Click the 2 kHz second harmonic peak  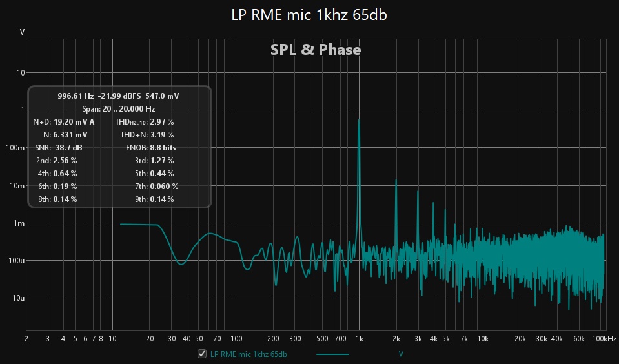click(x=396, y=181)
